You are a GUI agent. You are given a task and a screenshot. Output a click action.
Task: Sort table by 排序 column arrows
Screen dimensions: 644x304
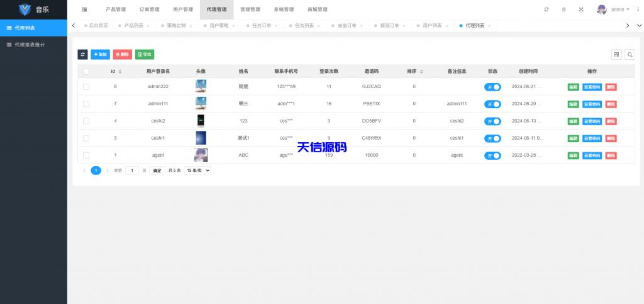[421, 72]
